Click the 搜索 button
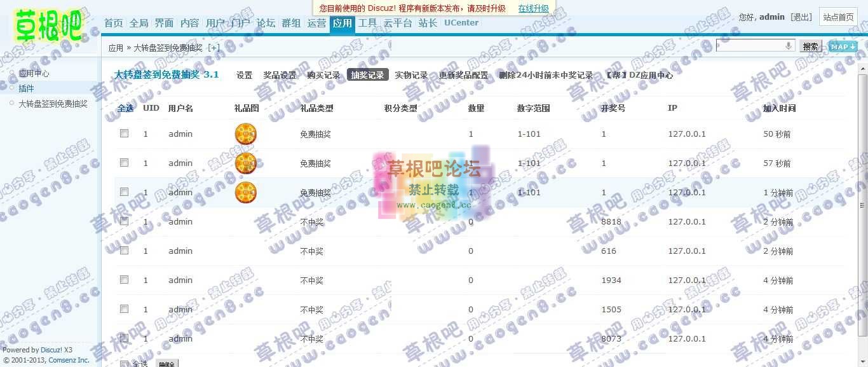The image size is (868, 367). 810,46
